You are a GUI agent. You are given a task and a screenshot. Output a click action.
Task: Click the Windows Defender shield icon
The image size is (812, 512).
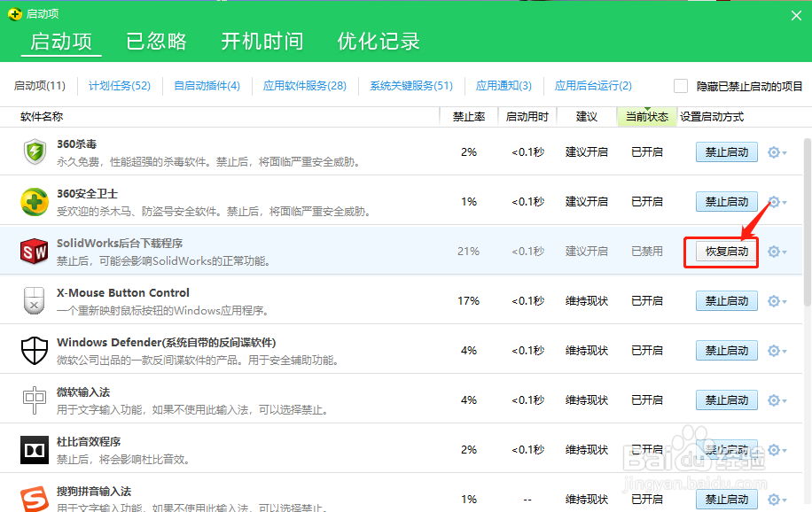point(35,351)
